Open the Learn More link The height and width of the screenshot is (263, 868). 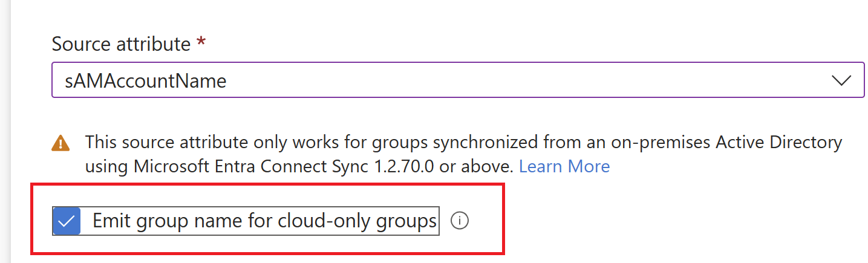564,166
